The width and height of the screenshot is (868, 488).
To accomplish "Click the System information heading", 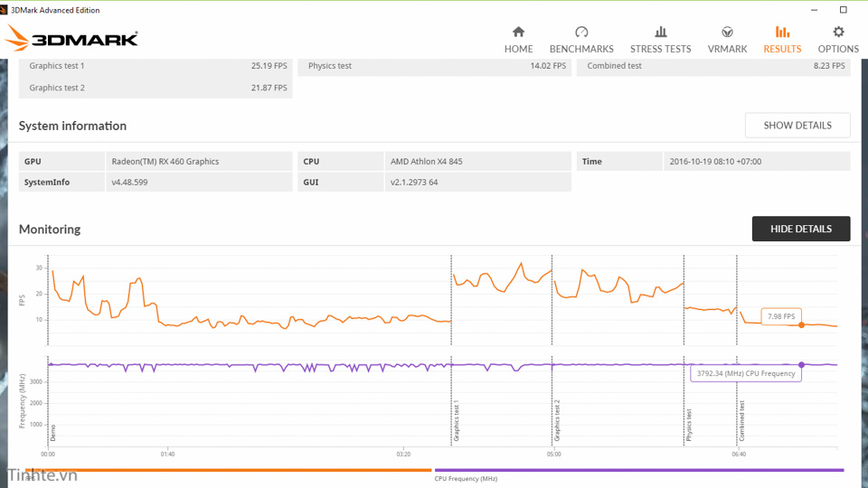I will click(x=72, y=126).
